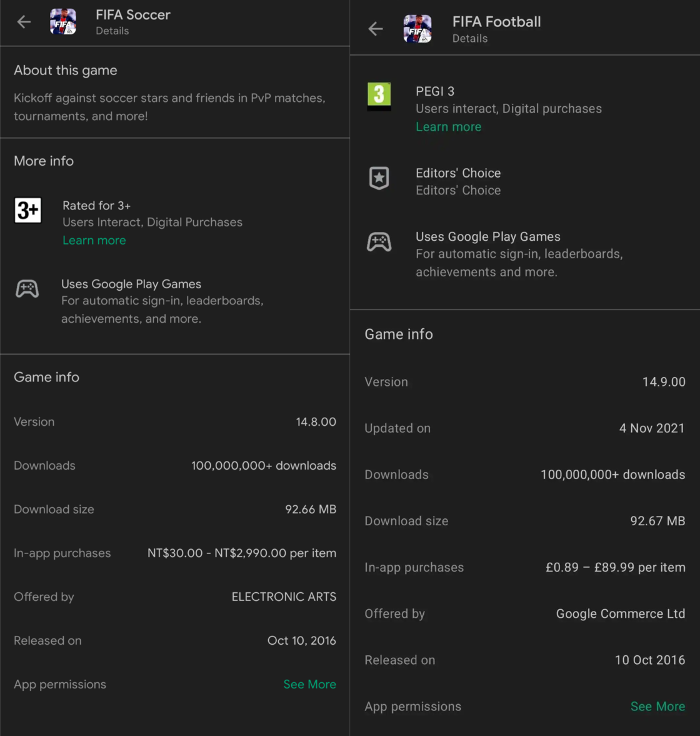Click App permissions label in FIFA Football
Screen dimensions: 700x736
[x=413, y=707]
